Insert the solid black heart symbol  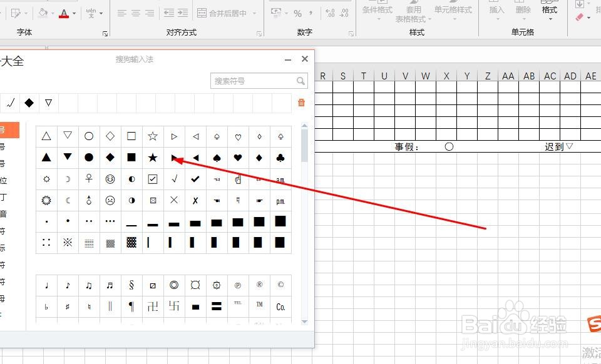pos(238,158)
